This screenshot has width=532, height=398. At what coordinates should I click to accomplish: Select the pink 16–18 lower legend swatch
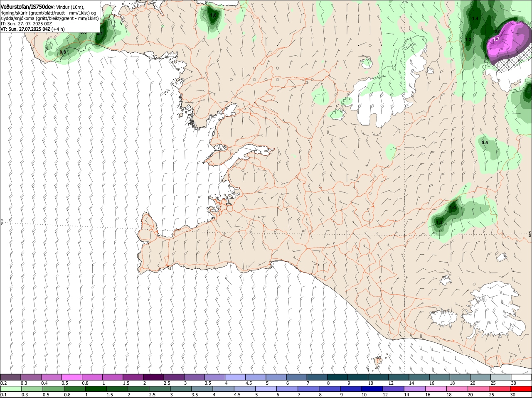tap(436, 389)
